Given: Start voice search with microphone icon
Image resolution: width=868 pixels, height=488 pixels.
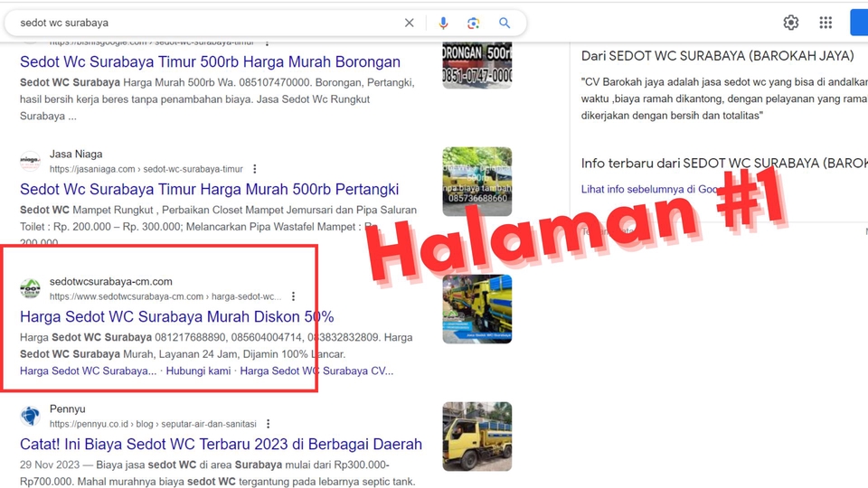Looking at the screenshot, I should coord(443,23).
